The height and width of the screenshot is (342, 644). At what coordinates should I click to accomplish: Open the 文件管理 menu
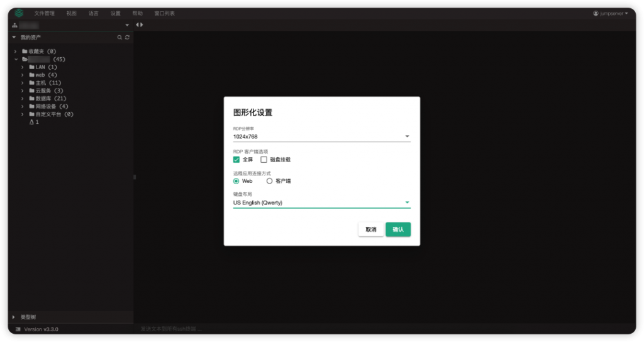coord(45,14)
